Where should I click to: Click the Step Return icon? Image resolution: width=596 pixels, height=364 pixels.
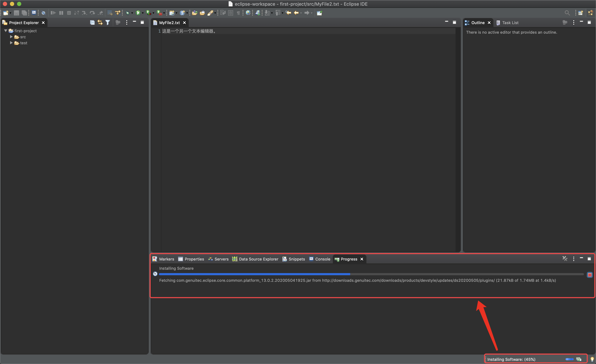(x=100, y=13)
